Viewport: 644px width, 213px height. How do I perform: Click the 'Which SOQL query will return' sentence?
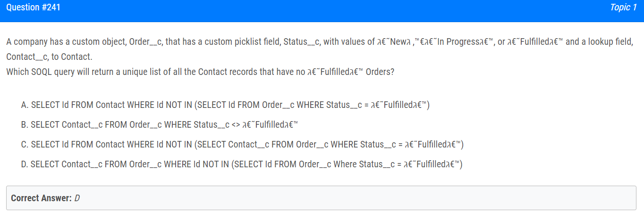[x=201, y=73]
